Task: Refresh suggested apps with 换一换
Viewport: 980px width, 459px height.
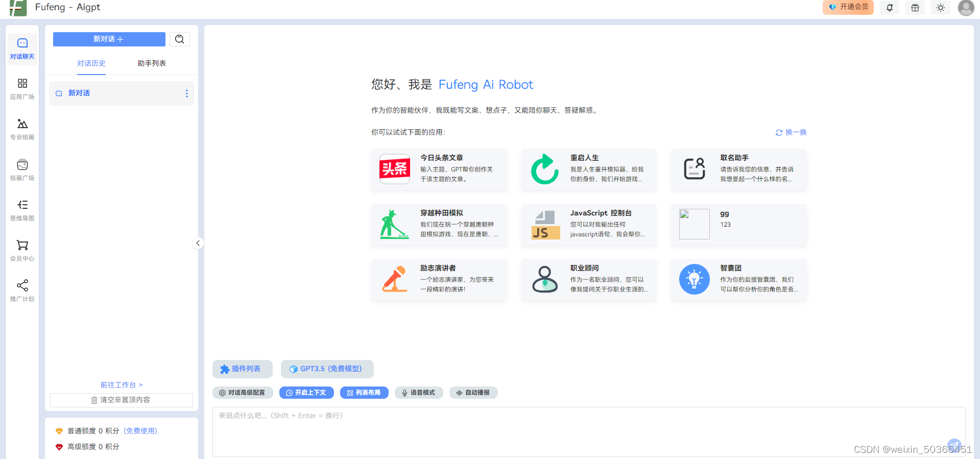Action: (791, 132)
